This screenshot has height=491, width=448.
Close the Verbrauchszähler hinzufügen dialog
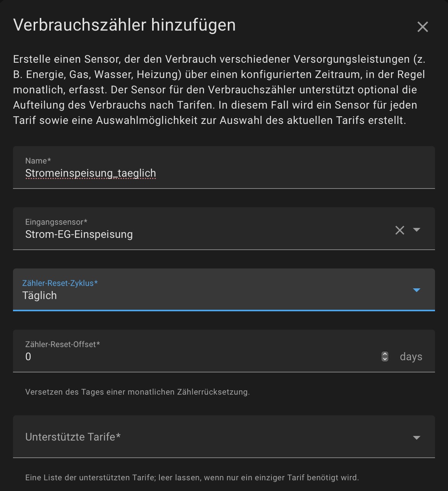click(422, 27)
